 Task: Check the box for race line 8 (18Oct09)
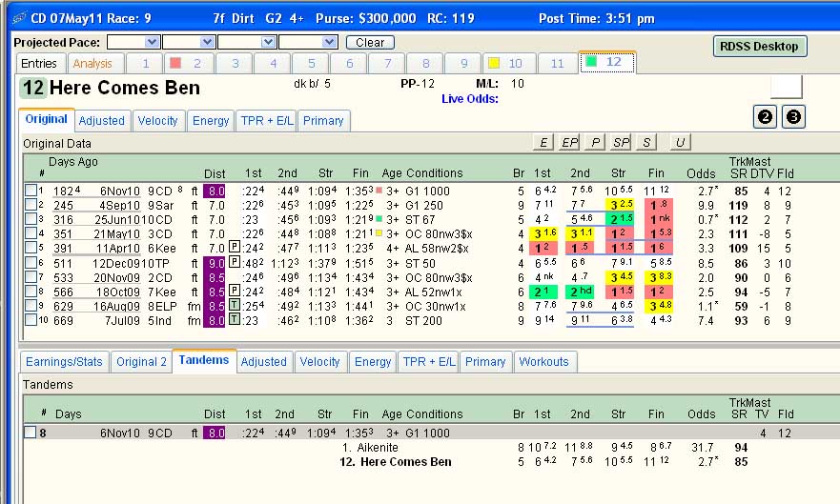pyautogui.click(x=31, y=291)
